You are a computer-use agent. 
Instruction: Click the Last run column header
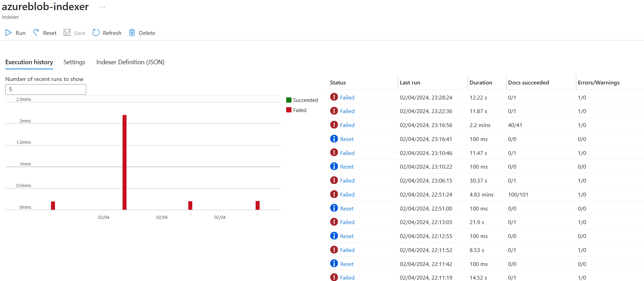pos(410,83)
